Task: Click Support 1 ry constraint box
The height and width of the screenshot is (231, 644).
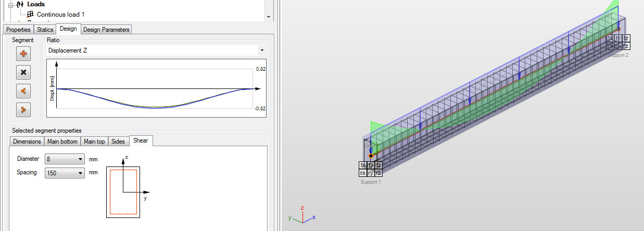Action: coord(371,173)
